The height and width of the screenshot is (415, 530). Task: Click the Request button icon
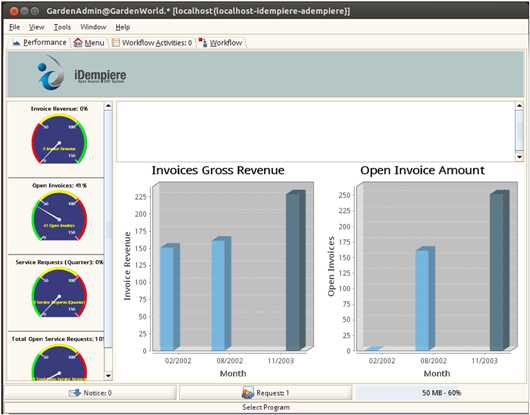tap(248, 393)
